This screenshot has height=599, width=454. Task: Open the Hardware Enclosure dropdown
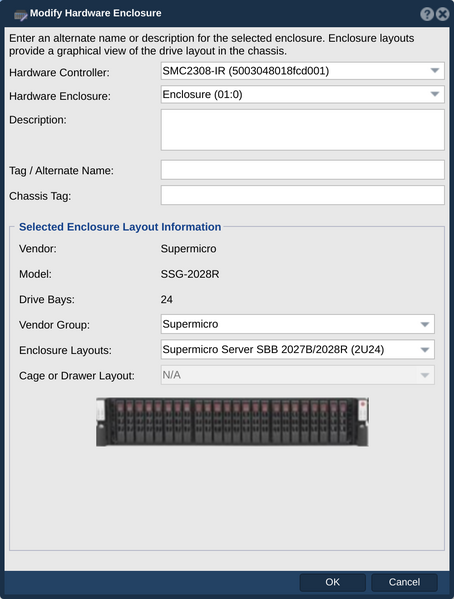pos(302,94)
